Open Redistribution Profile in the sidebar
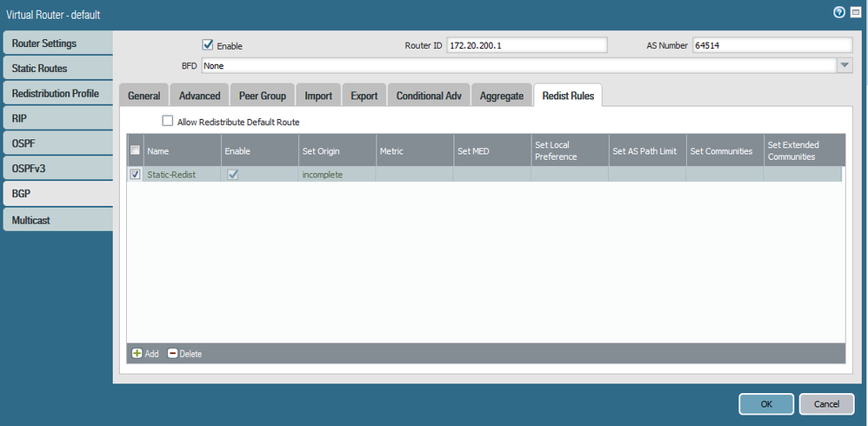This screenshot has height=426, width=868. pos(58,94)
